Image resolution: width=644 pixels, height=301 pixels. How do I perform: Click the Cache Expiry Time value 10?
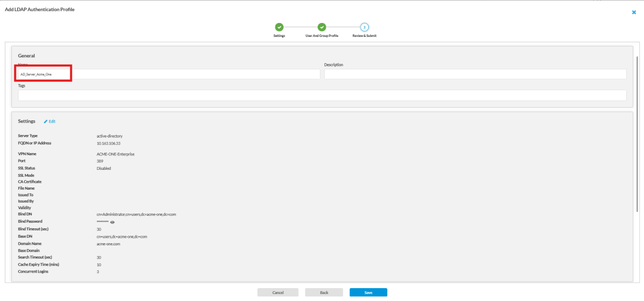[99, 265]
